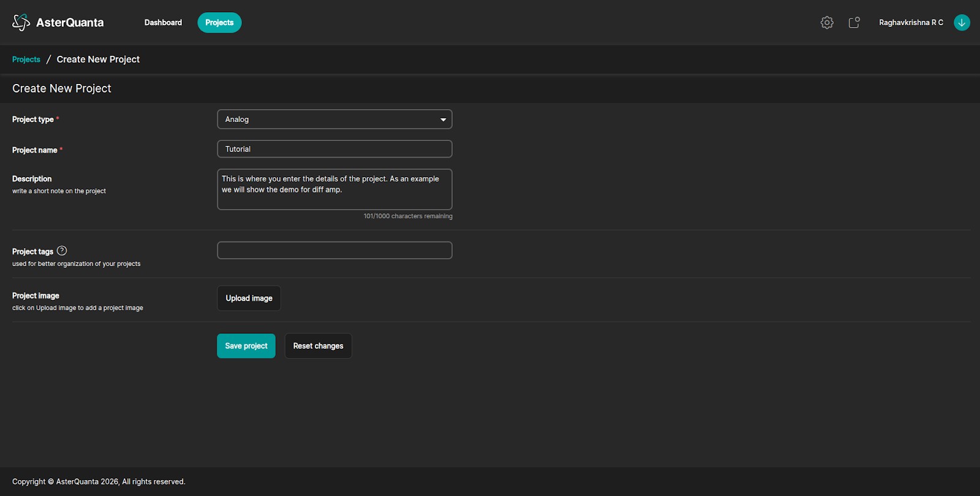Click the 'Project type' label

(33, 120)
